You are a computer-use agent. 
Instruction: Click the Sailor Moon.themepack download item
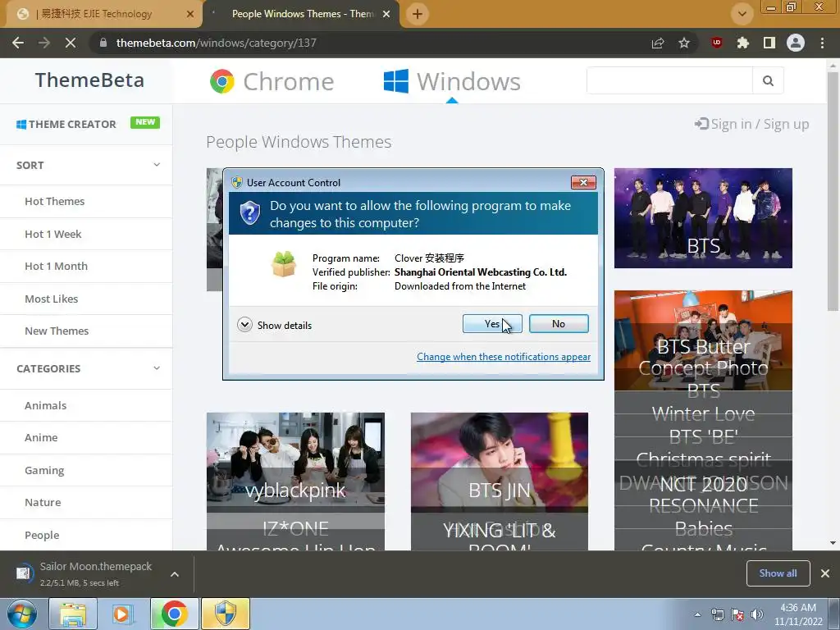85,573
